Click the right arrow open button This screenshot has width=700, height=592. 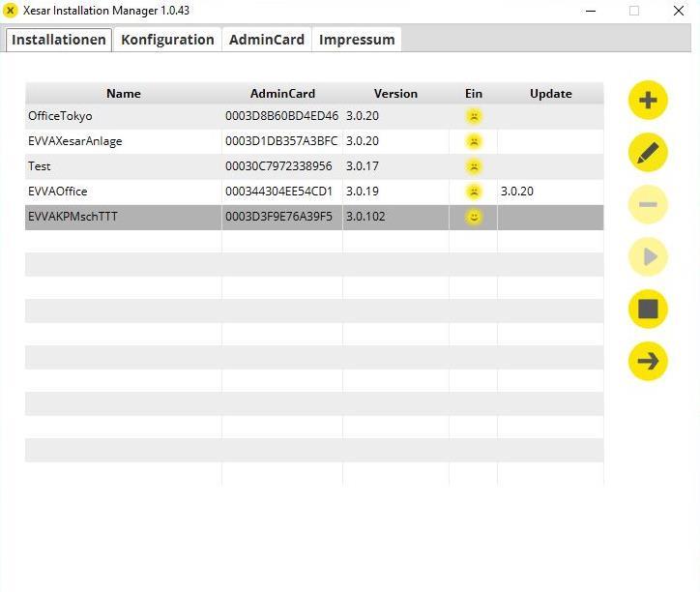pos(648,361)
